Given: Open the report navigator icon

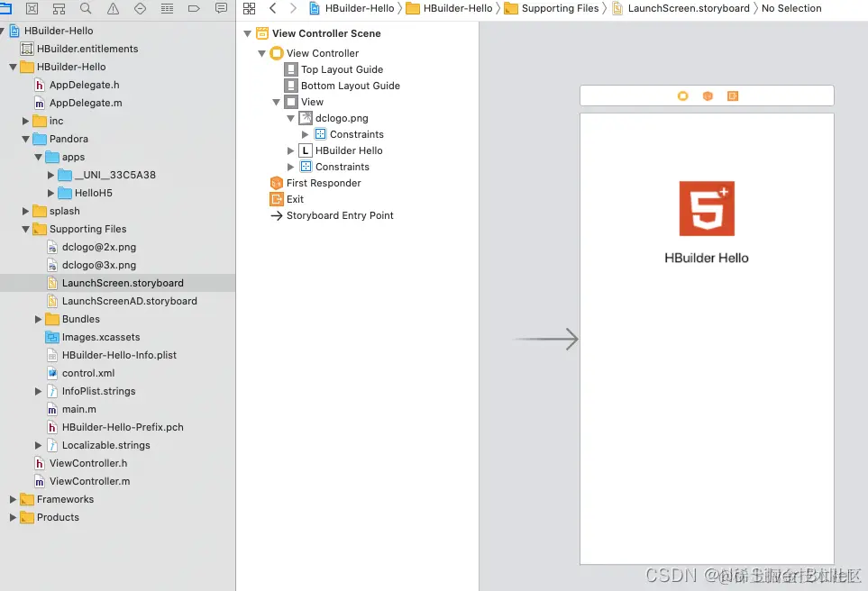Looking at the screenshot, I should pos(221,8).
